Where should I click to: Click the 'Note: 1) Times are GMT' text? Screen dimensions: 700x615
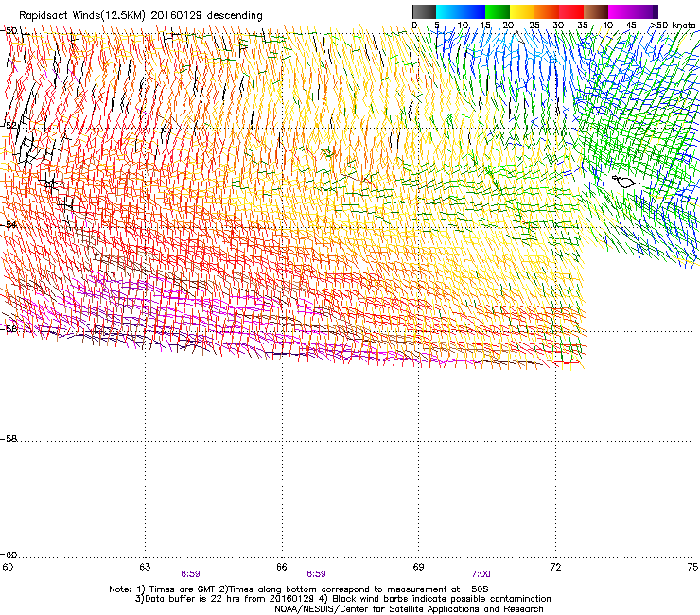coord(163,589)
